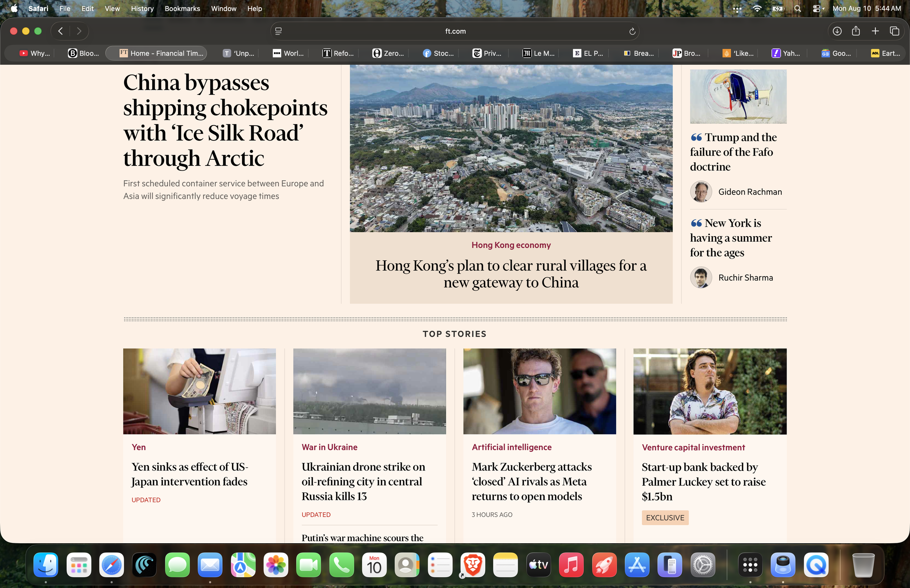Open Mail from the Dock
Viewport: 910px width, 588px height.
pyautogui.click(x=210, y=564)
